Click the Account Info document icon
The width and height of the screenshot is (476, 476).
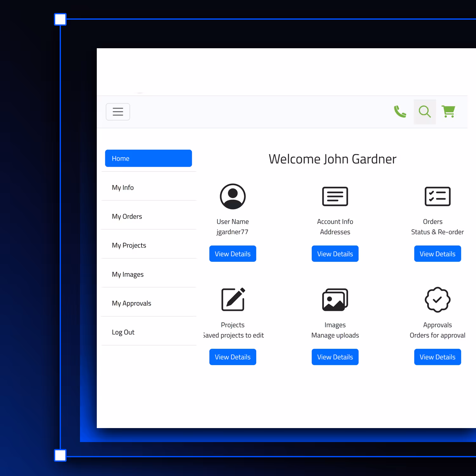coord(335,196)
